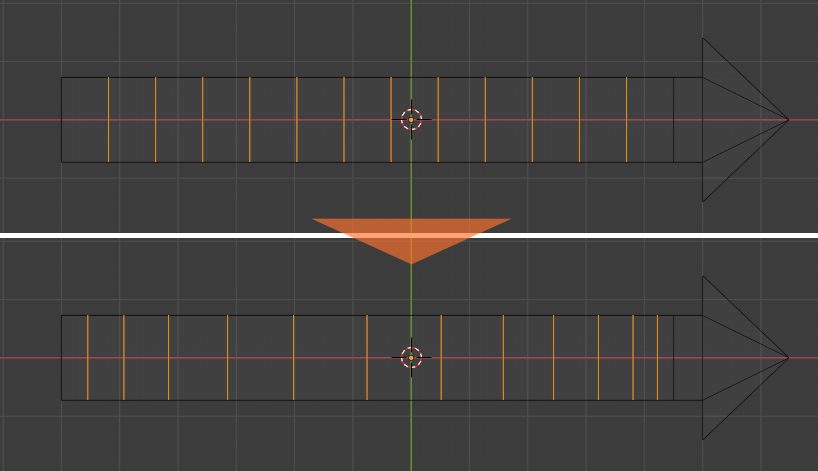Select rightmost orange edge loop in lower mesh
This screenshot has width=818, height=471.
(657, 358)
